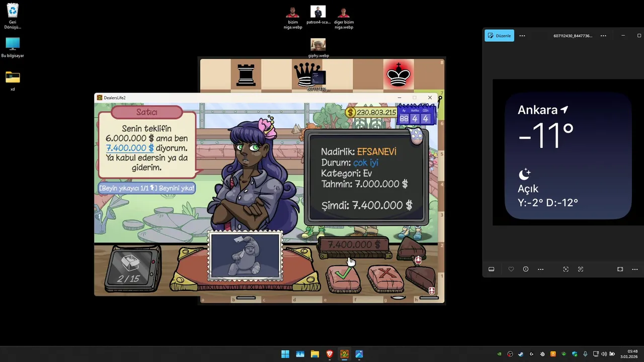Image resolution: width=644 pixels, height=362 pixels.
Task: Switch to DealersLife2 on the taskbar
Action: coord(344,354)
